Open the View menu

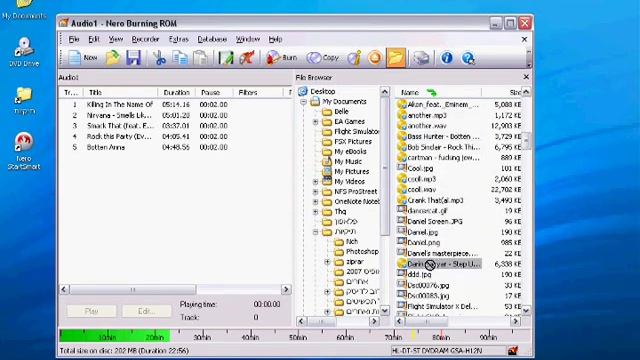coord(116,39)
